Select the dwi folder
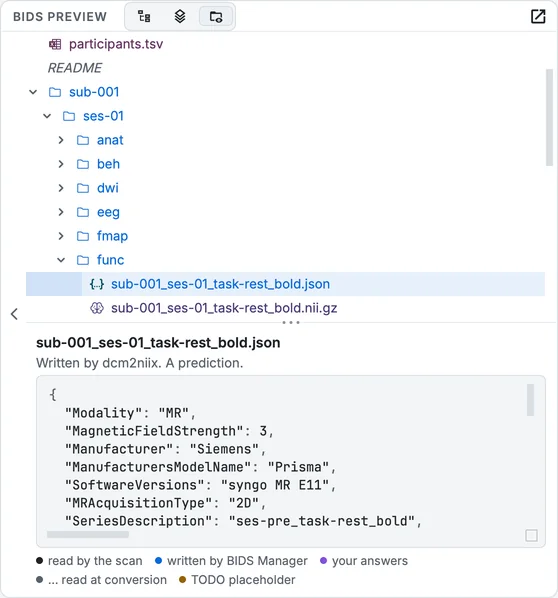This screenshot has height=598, width=558. 108,188
